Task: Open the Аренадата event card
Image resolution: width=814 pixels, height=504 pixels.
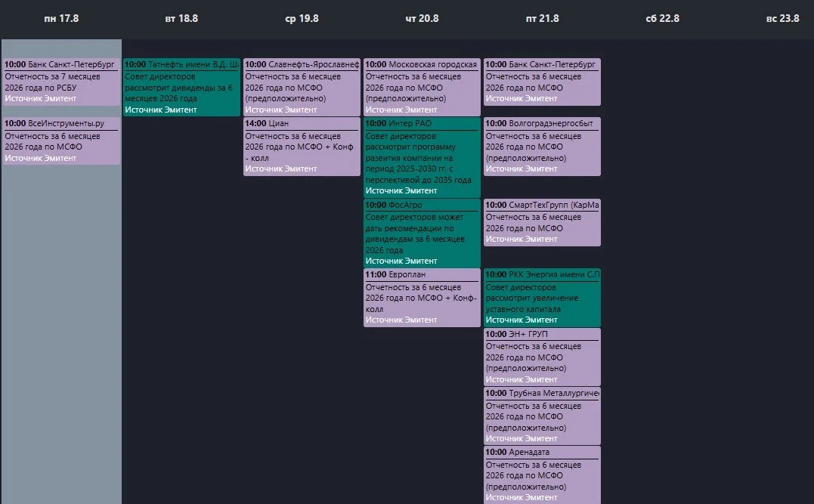Action: pos(542,475)
